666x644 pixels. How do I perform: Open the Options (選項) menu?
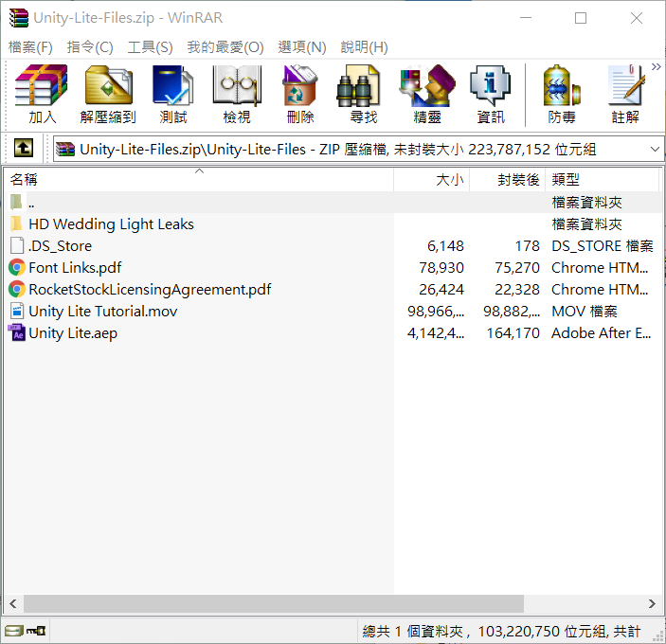[301, 47]
